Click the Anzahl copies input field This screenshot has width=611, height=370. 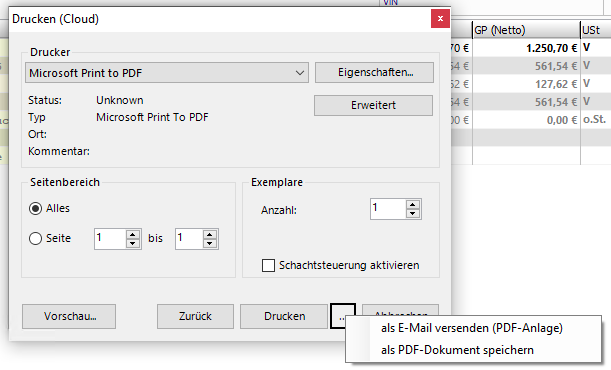(x=388, y=209)
